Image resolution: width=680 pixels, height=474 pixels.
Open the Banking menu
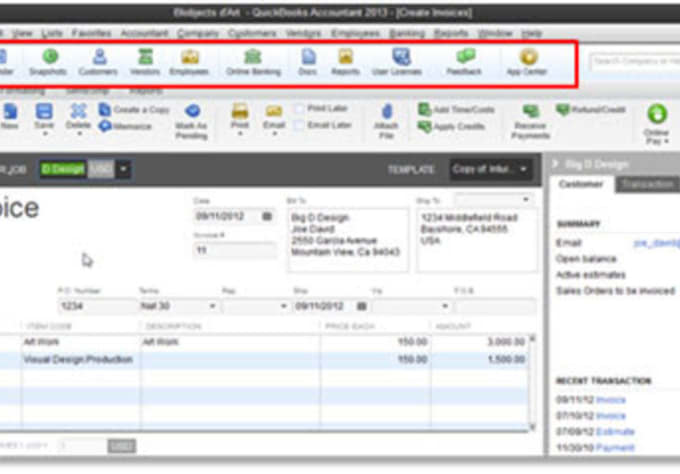(407, 33)
